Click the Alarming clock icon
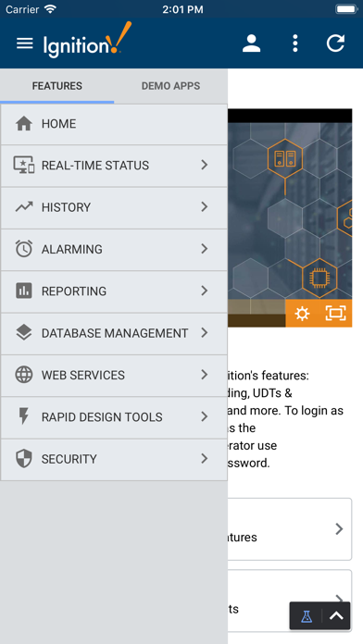 [24, 249]
